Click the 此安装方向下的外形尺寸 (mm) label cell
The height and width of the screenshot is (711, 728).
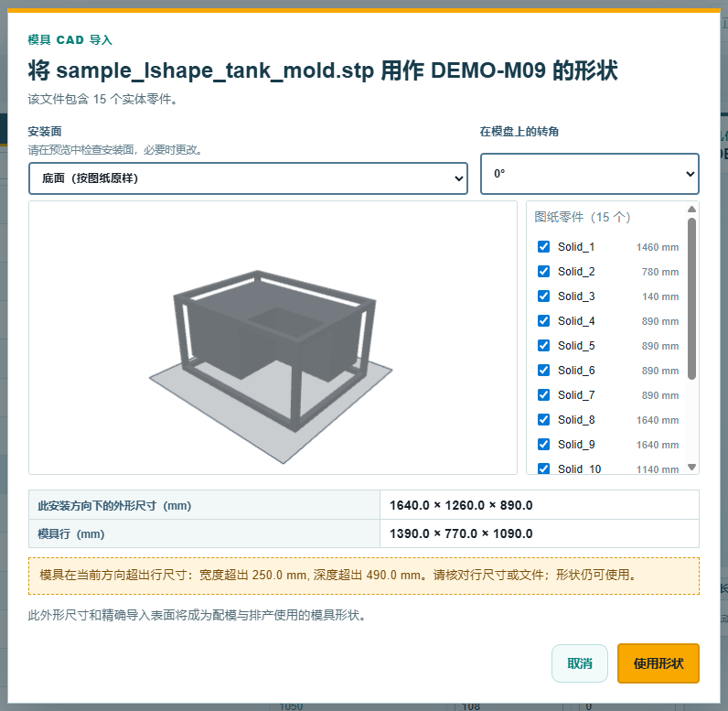coord(204,505)
